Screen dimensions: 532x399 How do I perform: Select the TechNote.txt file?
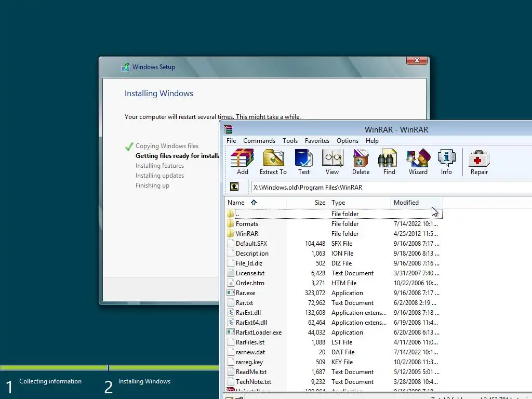[254, 381]
